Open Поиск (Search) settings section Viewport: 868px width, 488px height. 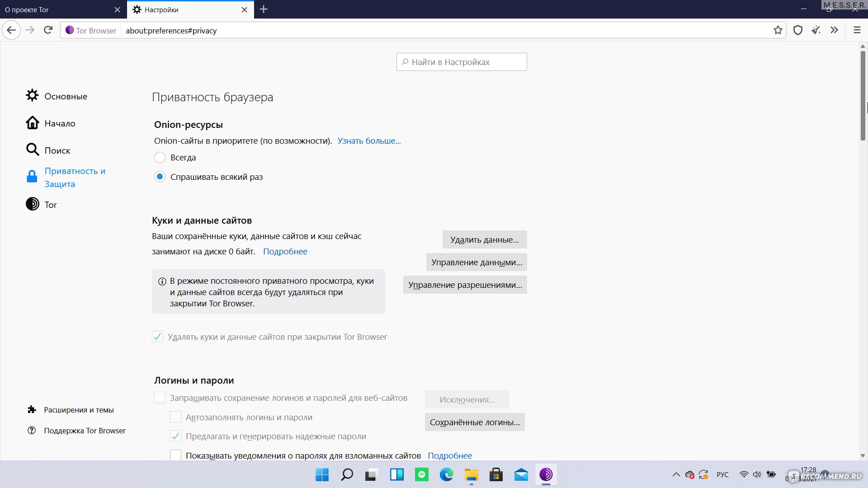click(57, 150)
